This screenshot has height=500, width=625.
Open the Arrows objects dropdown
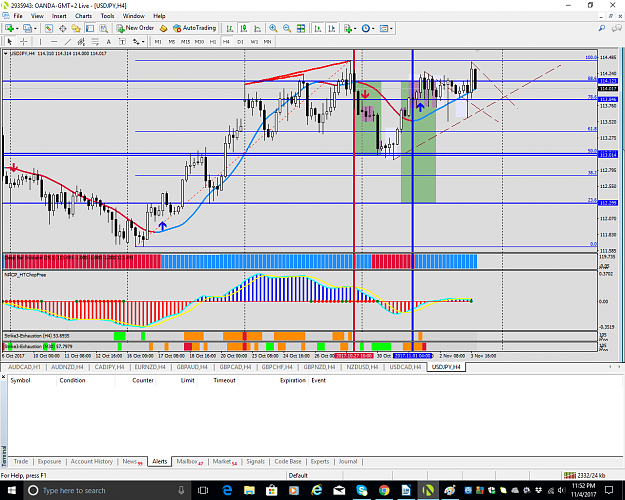(138, 41)
